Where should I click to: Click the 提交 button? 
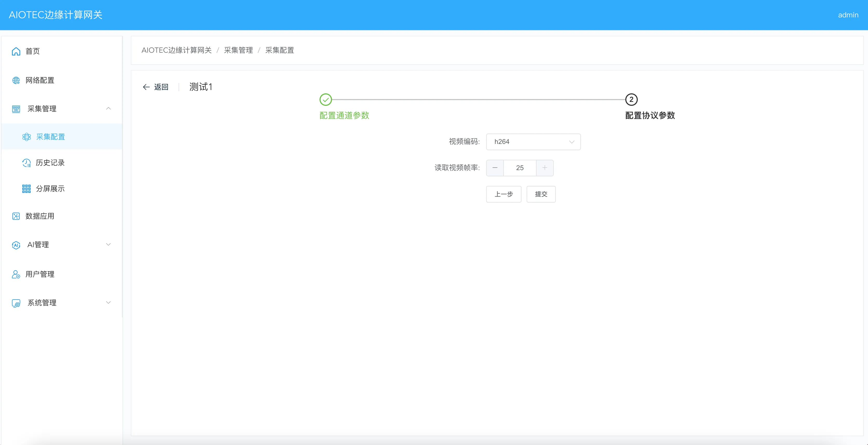[541, 194]
